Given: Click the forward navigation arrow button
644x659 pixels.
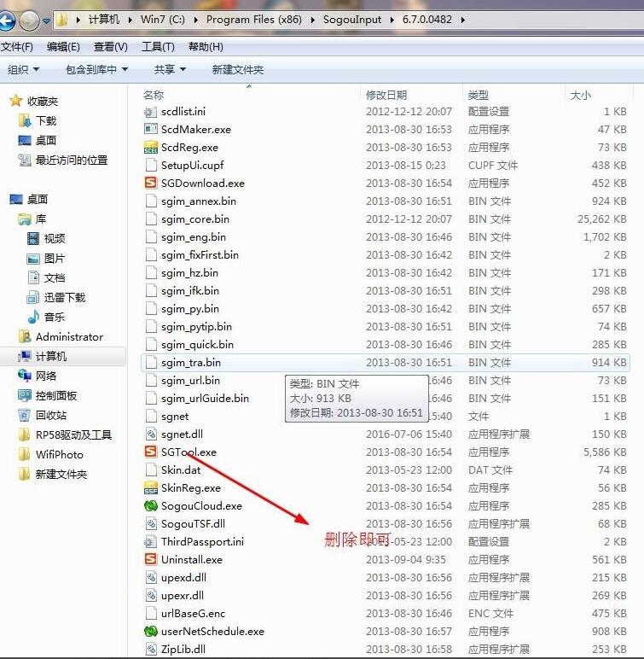Looking at the screenshot, I should click(x=29, y=20).
